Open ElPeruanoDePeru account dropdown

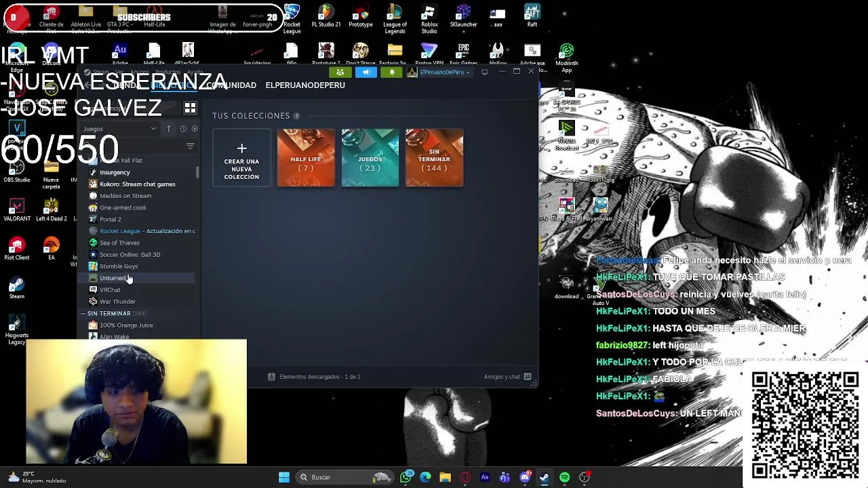(441, 72)
